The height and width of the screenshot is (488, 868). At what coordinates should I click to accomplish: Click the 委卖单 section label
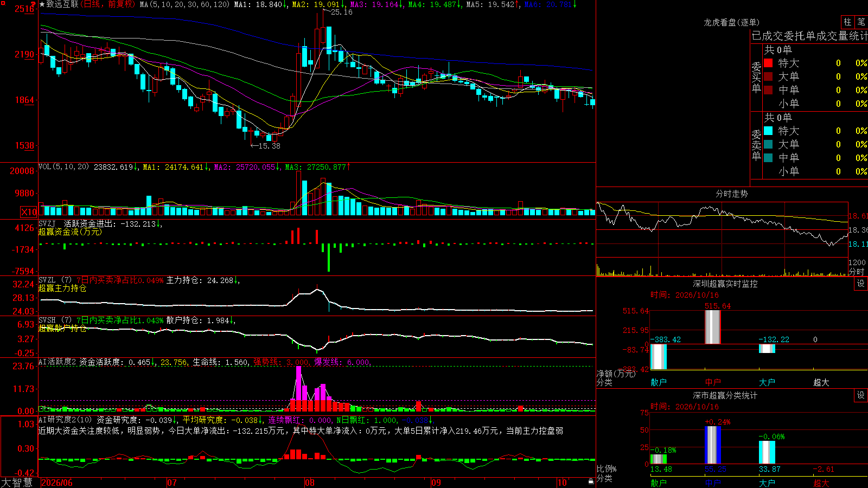click(x=756, y=145)
